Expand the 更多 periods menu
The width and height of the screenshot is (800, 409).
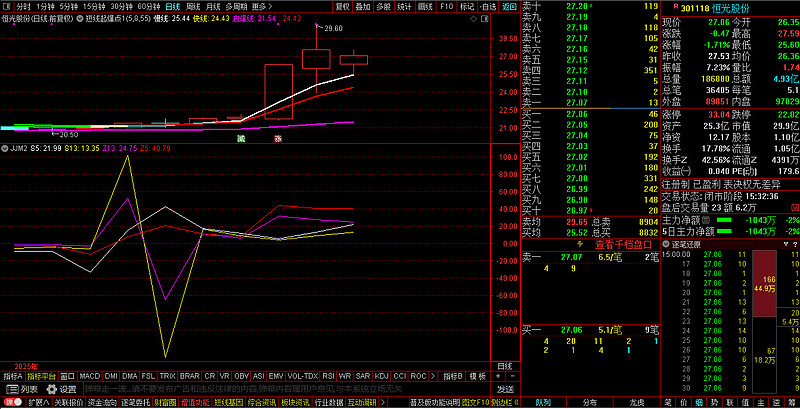pyautogui.click(x=260, y=7)
